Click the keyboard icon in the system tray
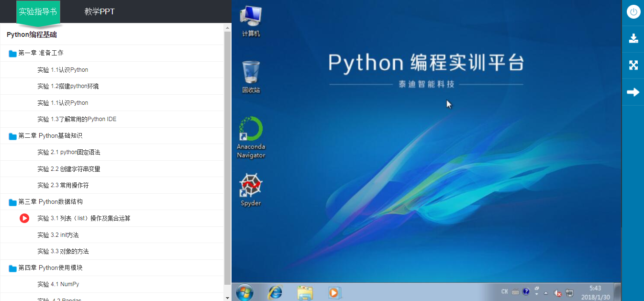 click(515, 292)
